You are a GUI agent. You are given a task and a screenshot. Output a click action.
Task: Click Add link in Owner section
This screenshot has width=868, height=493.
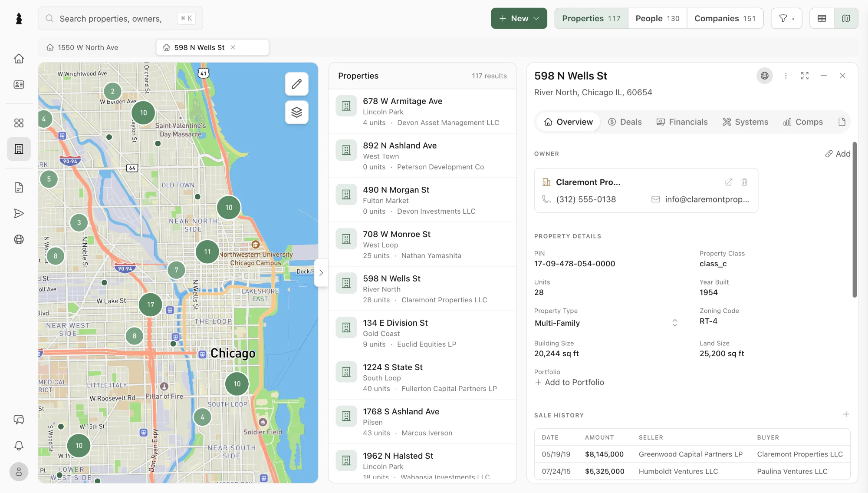click(838, 154)
